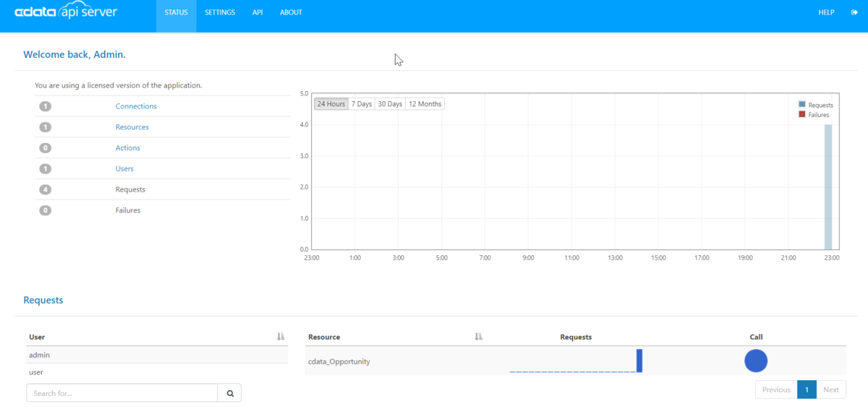Viewport: 868px width, 420px height.
Task: Click the Search for... input field
Action: tap(122, 393)
